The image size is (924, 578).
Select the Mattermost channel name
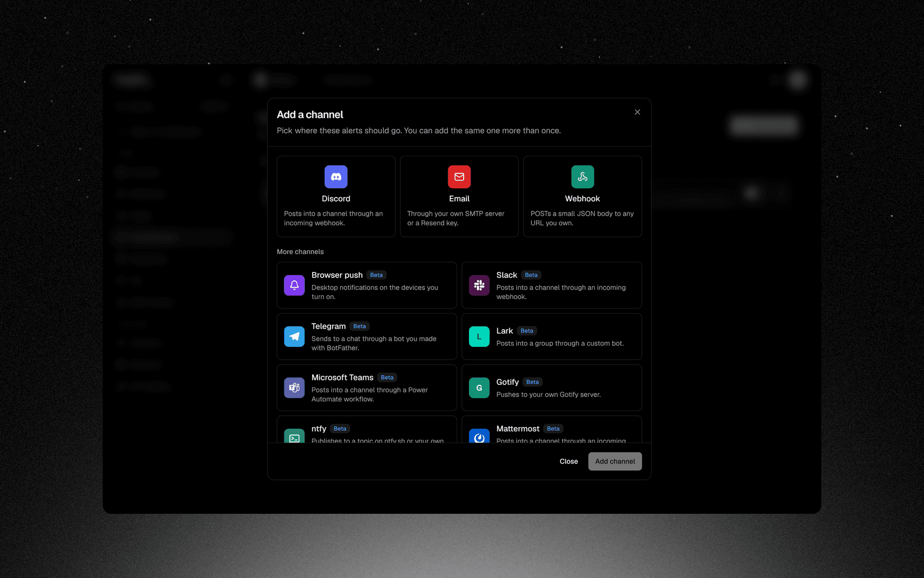[x=518, y=429]
